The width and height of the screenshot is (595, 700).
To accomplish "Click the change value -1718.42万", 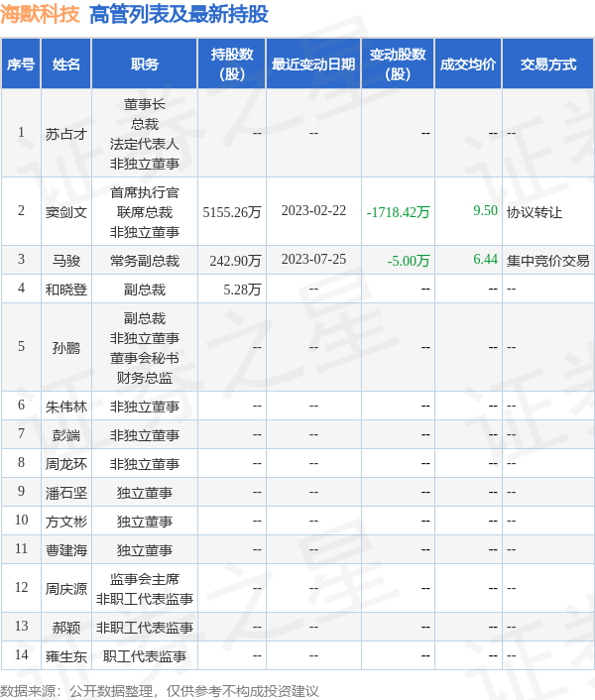I will pyautogui.click(x=398, y=212).
